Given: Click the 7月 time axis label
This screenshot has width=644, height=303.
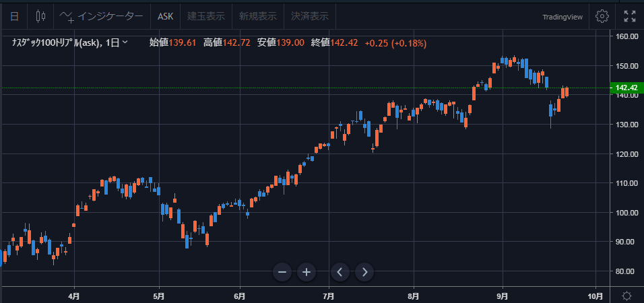Looking at the screenshot, I should coord(329,296).
